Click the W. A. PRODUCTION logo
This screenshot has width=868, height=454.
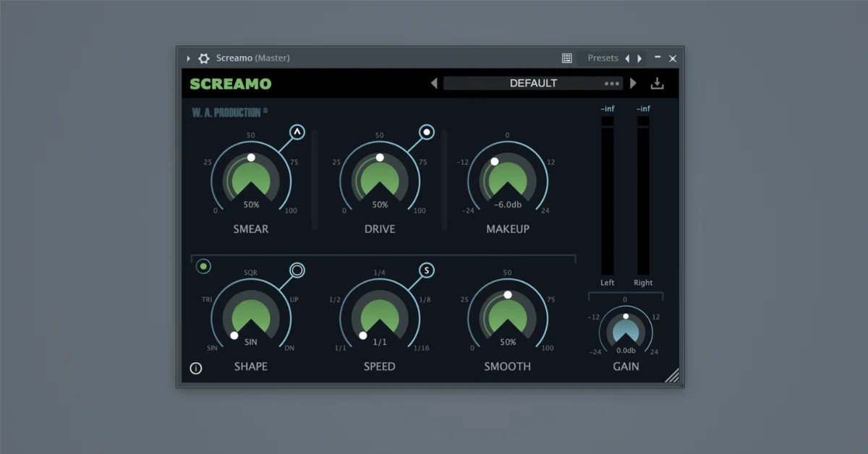[x=230, y=113]
